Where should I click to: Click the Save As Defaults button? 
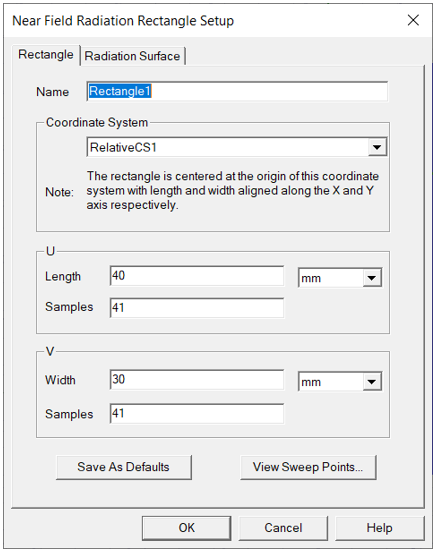pyautogui.click(x=124, y=467)
